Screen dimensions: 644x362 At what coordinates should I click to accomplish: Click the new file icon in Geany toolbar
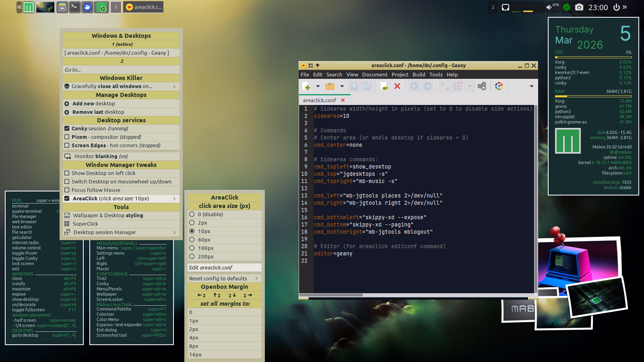306,86
